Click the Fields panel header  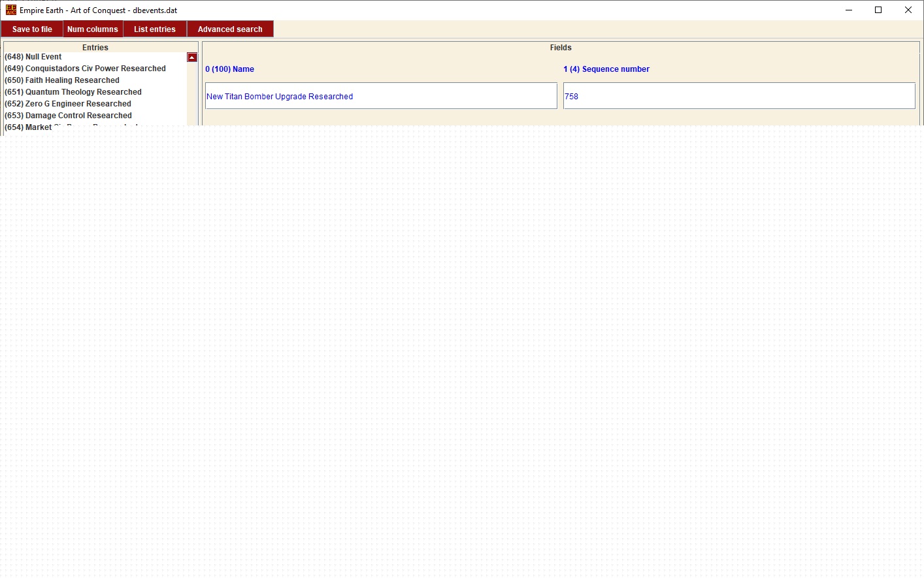point(561,48)
